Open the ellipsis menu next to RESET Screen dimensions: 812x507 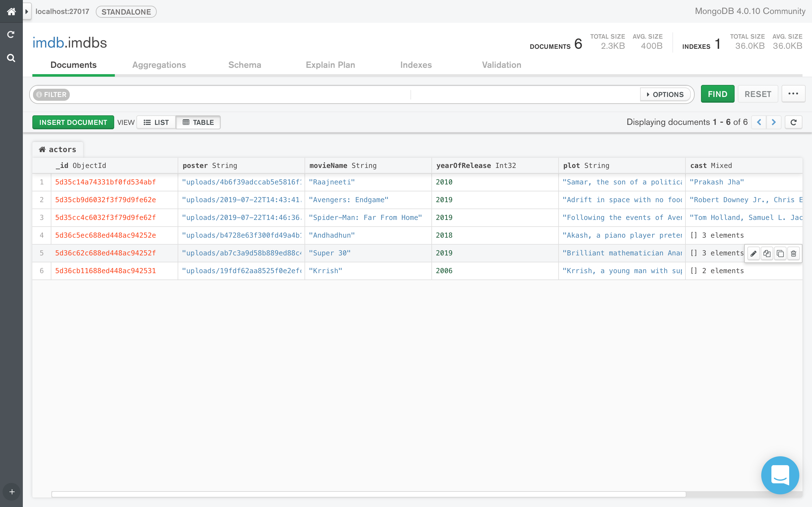793,93
